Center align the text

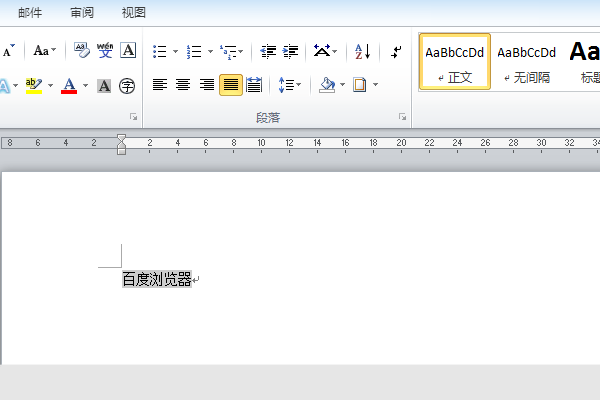click(183, 85)
